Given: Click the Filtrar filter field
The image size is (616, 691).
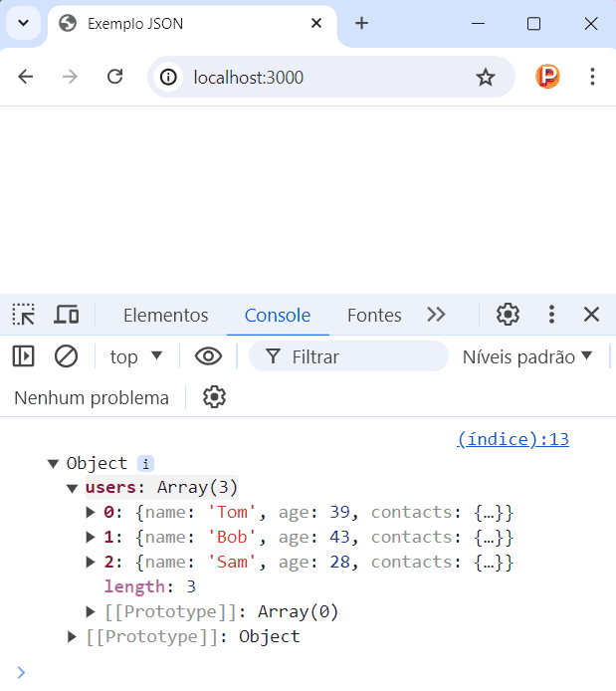Looking at the screenshot, I should [348, 356].
